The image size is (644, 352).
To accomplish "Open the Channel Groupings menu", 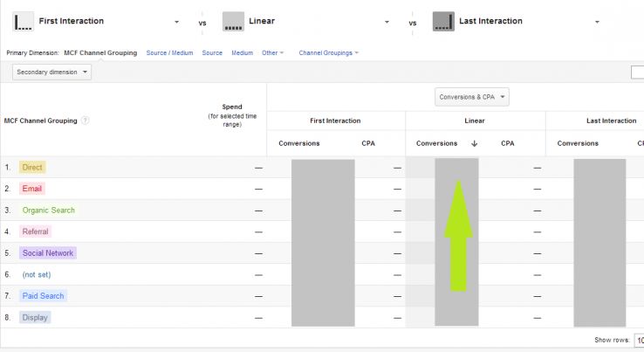I will [328, 52].
